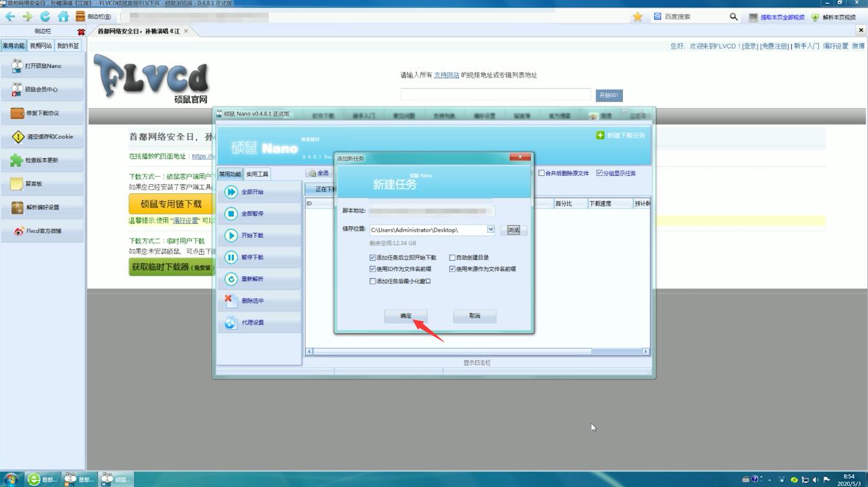Switch to sidebar 我的书签 tab
Viewport: 868px width, 487px height.
(68, 46)
